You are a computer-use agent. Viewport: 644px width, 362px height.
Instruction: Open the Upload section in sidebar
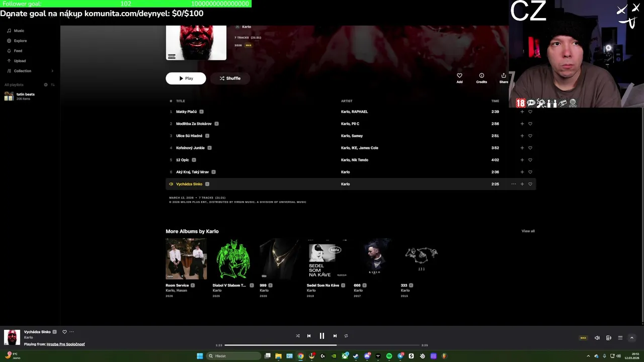pos(16,61)
